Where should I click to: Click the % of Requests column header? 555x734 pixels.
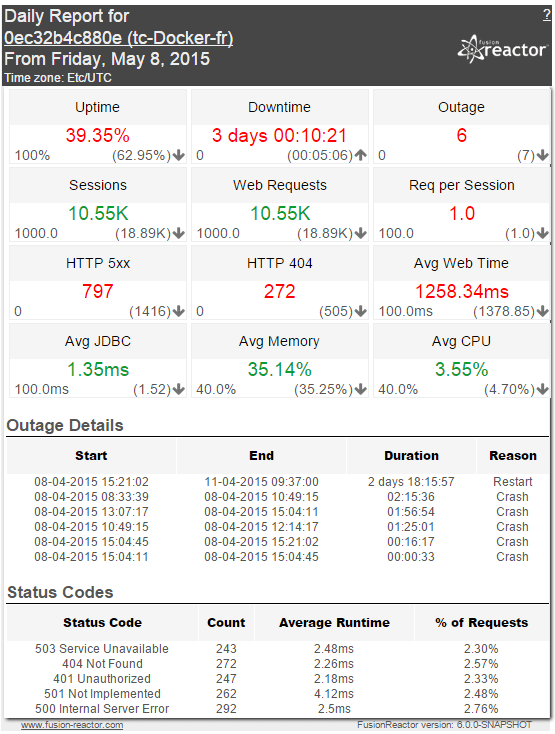coord(482,623)
